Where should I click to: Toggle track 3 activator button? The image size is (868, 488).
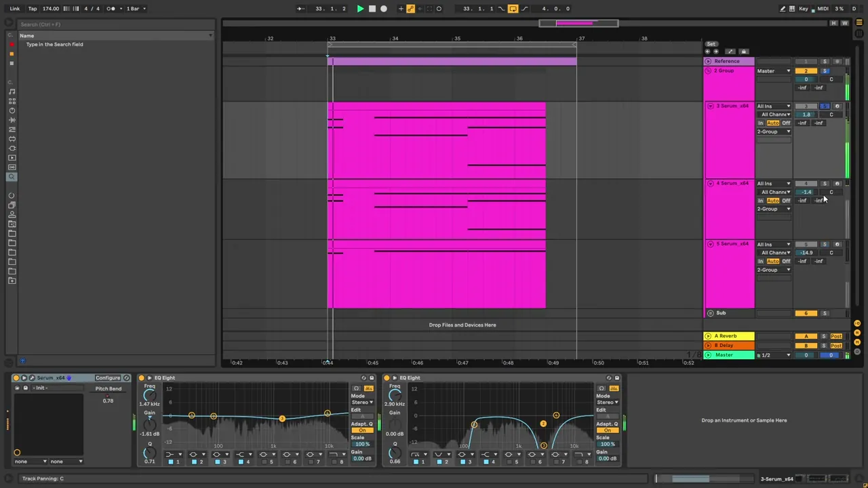click(806, 106)
